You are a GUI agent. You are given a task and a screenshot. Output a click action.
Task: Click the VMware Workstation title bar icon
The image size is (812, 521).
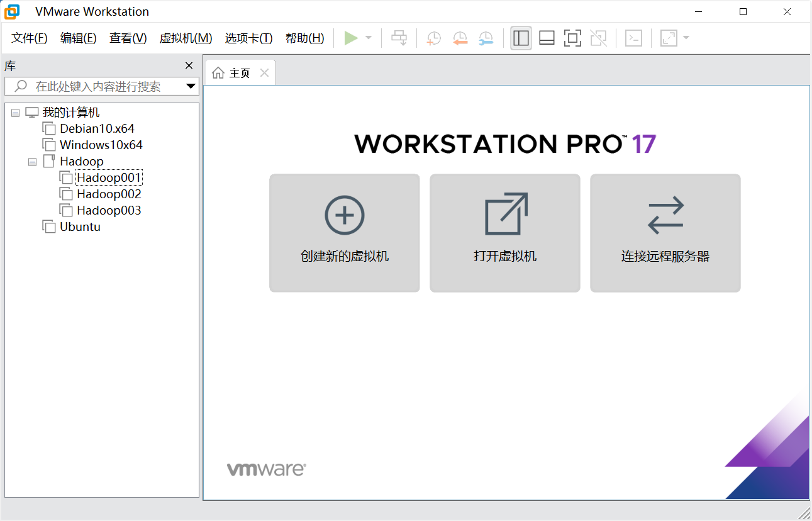13,11
